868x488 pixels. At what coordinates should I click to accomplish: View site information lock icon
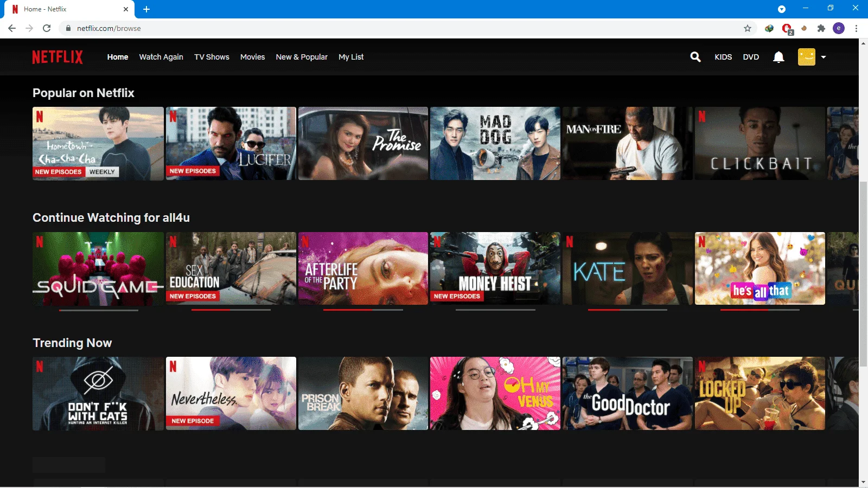(x=68, y=28)
